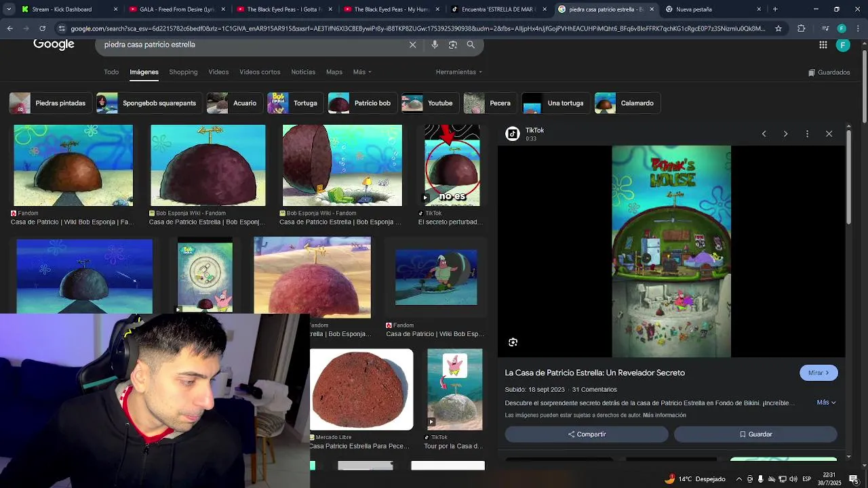Open Google Lens image search
The width and height of the screenshot is (868, 488).
pos(452,45)
